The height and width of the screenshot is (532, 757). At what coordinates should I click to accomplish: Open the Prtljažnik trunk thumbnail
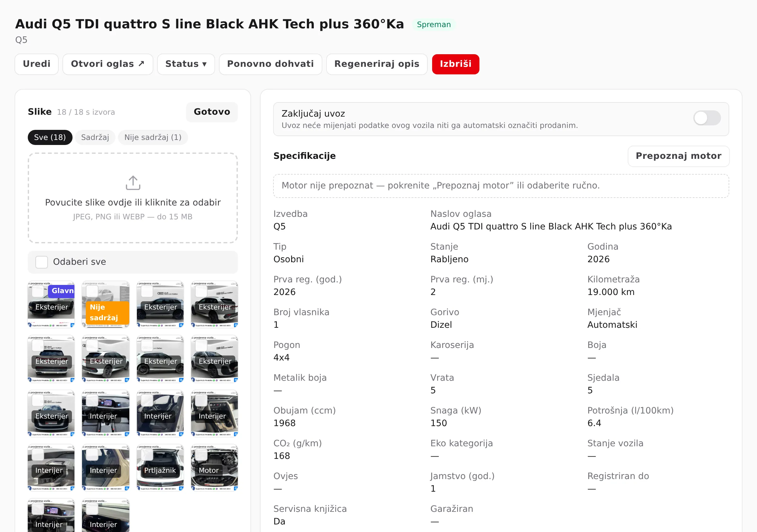tap(160, 467)
